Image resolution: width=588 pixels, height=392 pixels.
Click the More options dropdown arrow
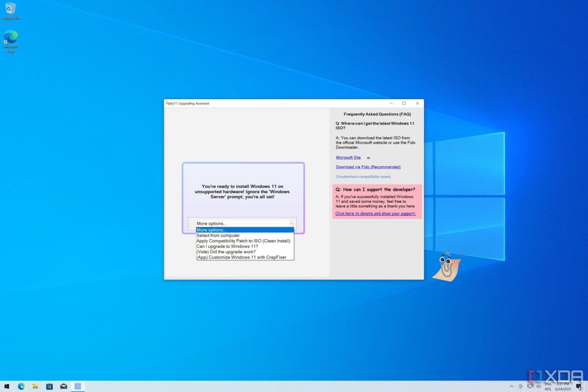pyautogui.click(x=291, y=223)
